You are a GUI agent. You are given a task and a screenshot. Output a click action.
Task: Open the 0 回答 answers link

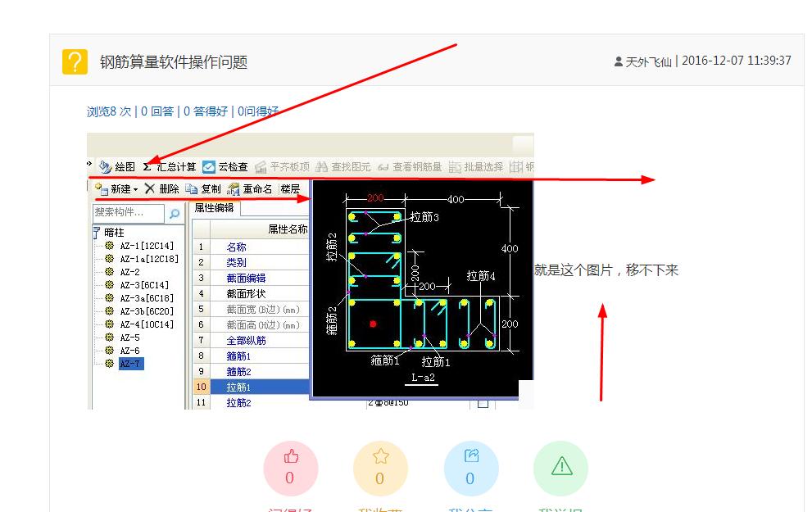[x=157, y=111]
